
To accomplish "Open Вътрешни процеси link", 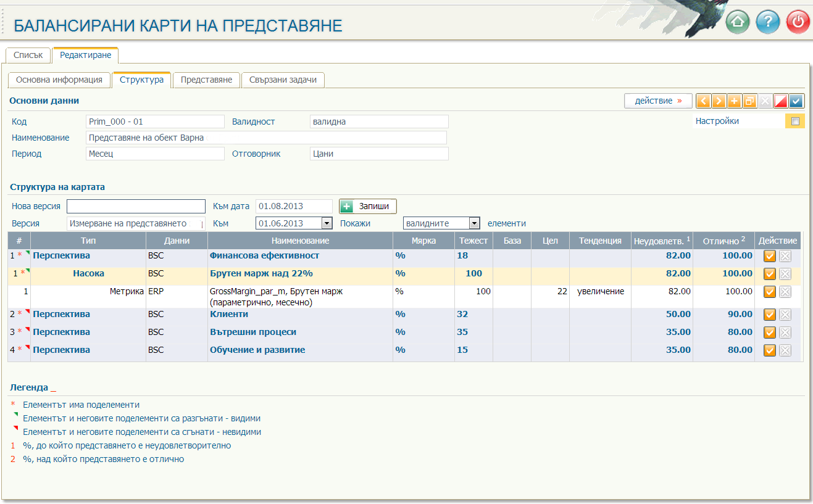I will click(253, 332).
